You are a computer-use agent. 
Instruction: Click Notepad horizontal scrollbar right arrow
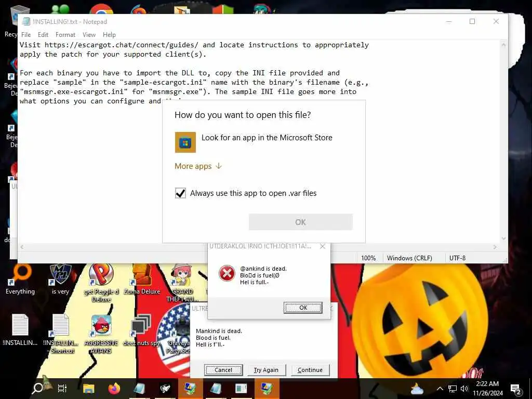pos(495,247)
